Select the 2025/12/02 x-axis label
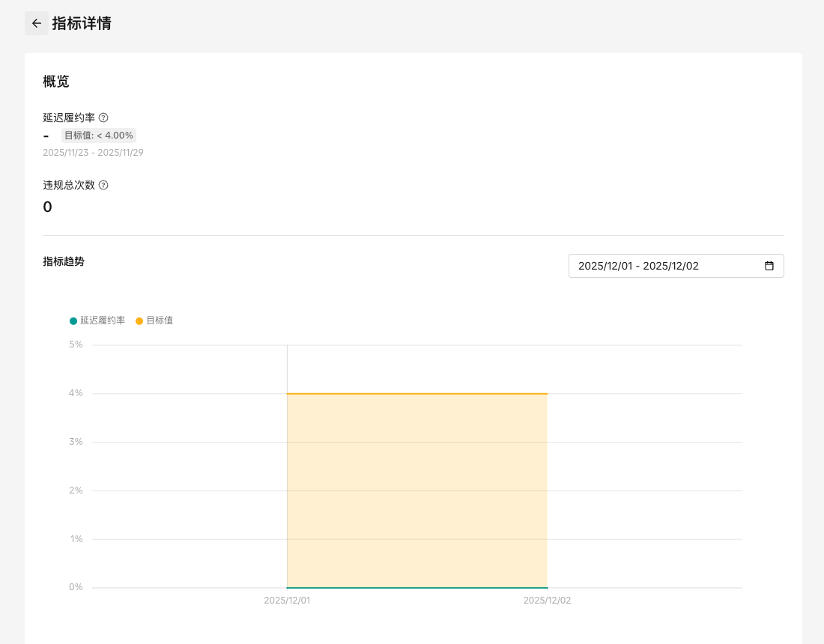Image resolution: width=824 pixels, height=644 pixels. click(x=547, y=601)
